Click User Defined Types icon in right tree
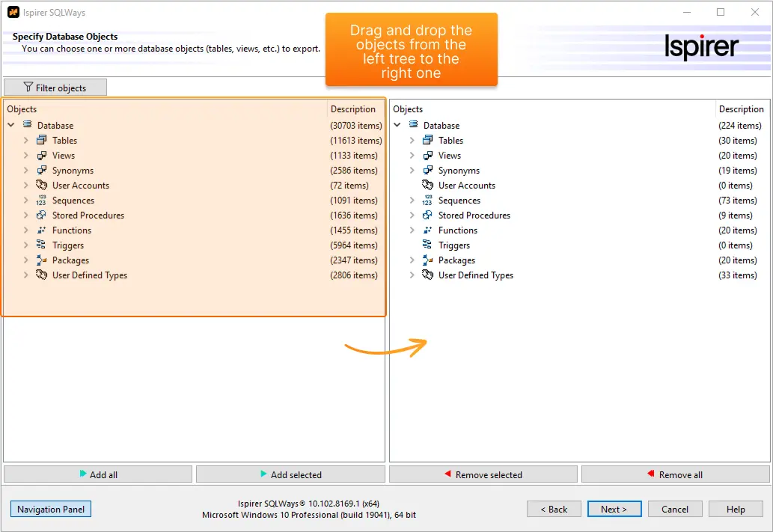This screenshot has height=532, width=773. pos(427,275)
